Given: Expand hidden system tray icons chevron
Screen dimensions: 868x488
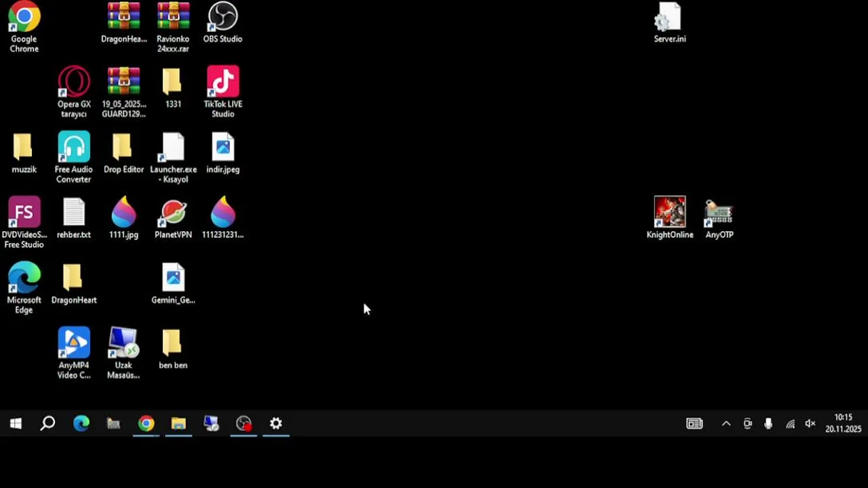Looking at the screenshot, I should (x=726, y=424).
